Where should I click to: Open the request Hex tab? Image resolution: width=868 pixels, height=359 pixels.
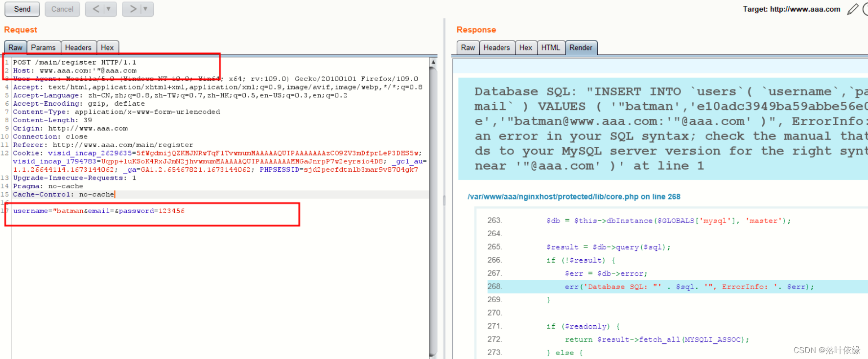click(x=107, y=47)
